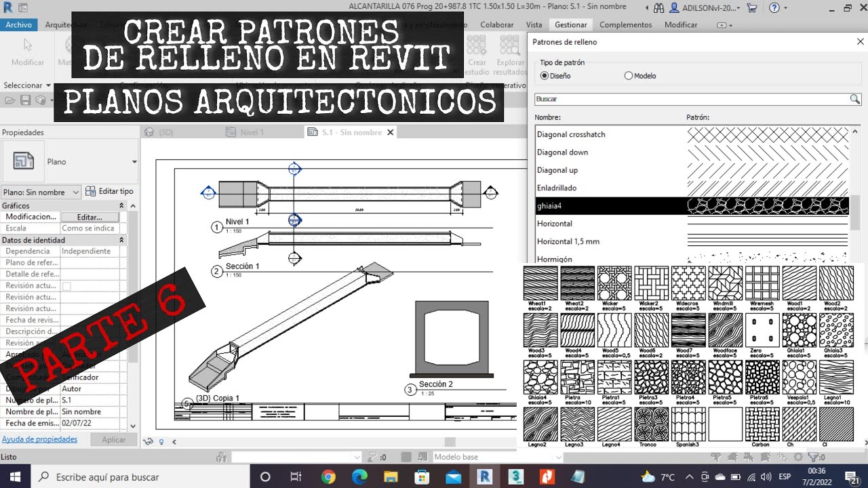Open folder icon in quick access bar
The width and height of the screenshot is (868, 488).
pos(9,100)
